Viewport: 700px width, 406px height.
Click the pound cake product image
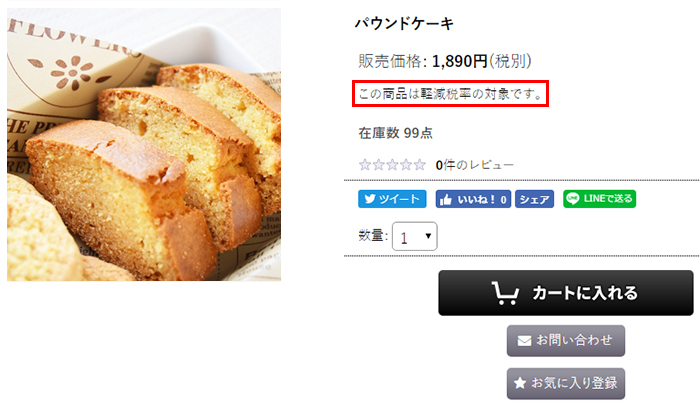pyautogui.click(x=144, y=145)
